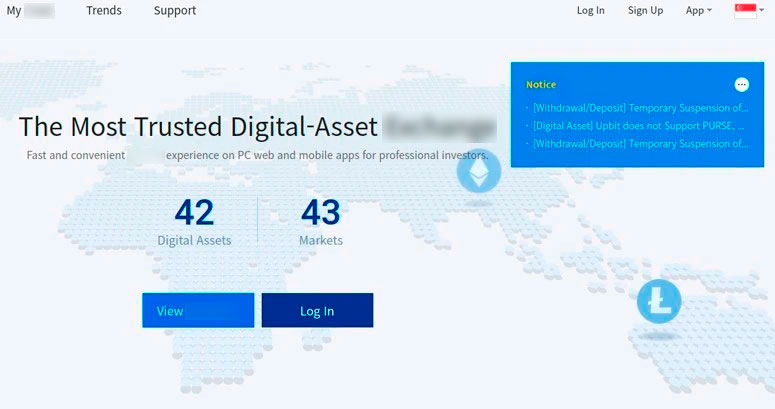Click Log In link in top navigation
The width and height of the screenshot is (775, 409).
(590, 11)
